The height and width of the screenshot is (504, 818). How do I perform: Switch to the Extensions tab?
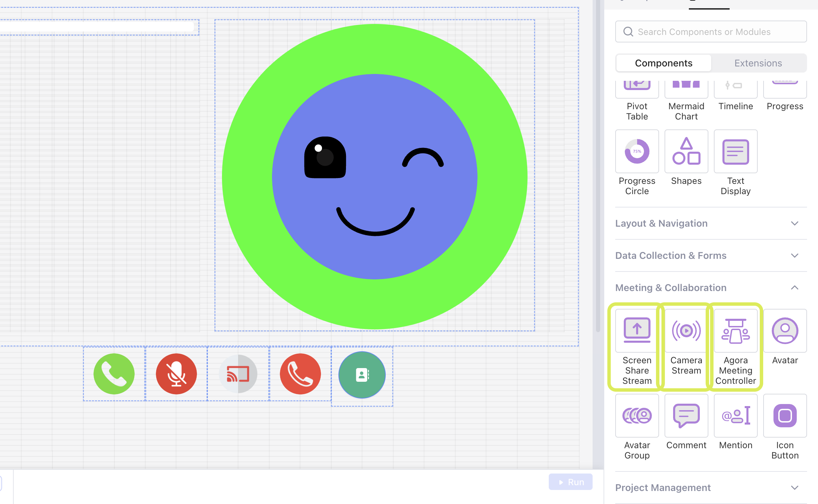click(758, 63)
